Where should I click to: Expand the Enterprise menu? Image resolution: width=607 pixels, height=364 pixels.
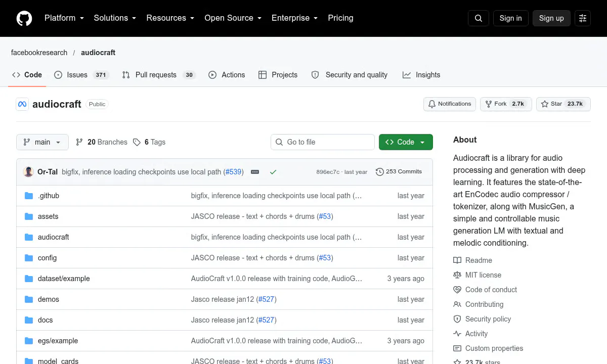point(294,18)
